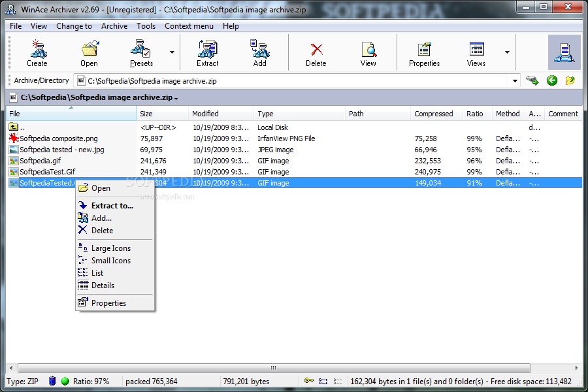This screenshot has height=392, width=588.
Task: Click the green back arrow icon
Action: 552,80
